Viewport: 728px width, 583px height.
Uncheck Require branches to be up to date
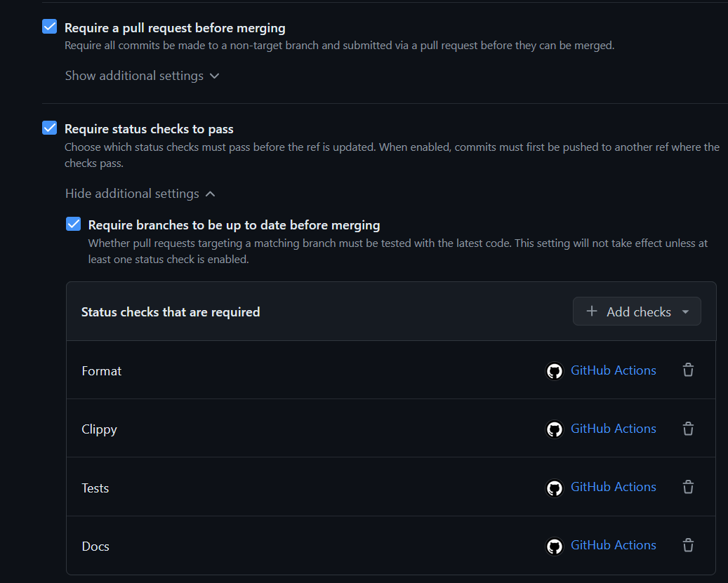click(x=73, y=224)
